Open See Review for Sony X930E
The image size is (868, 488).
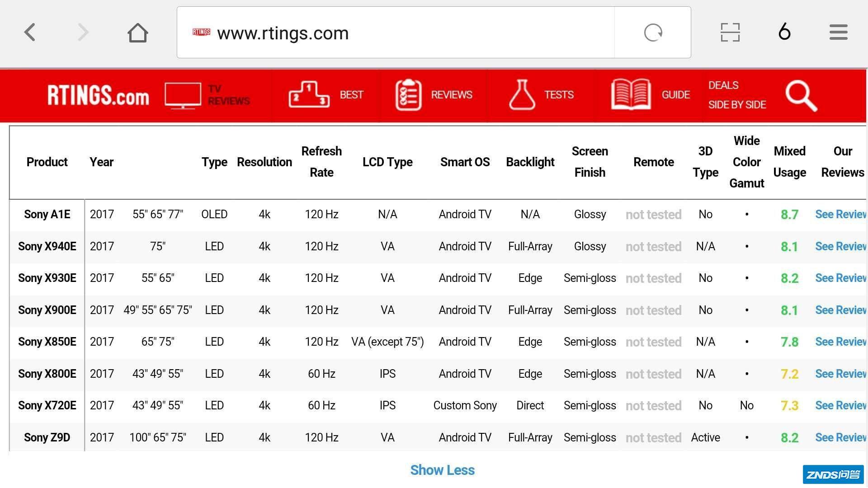click(x=840, y=278)
